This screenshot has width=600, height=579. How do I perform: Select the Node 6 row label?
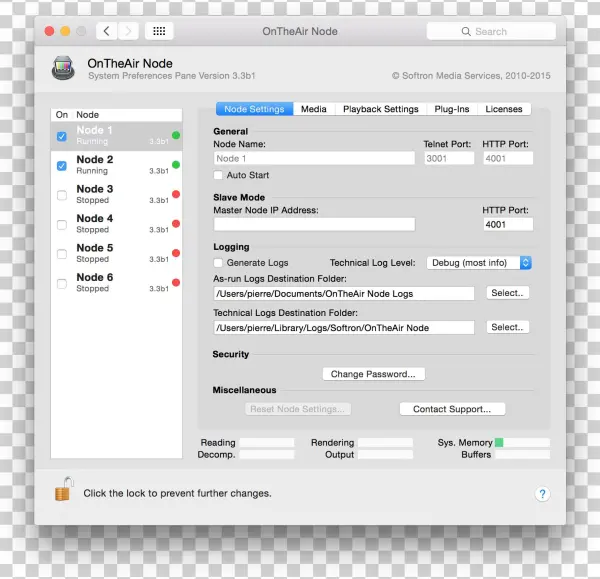(x=95, y=277)
